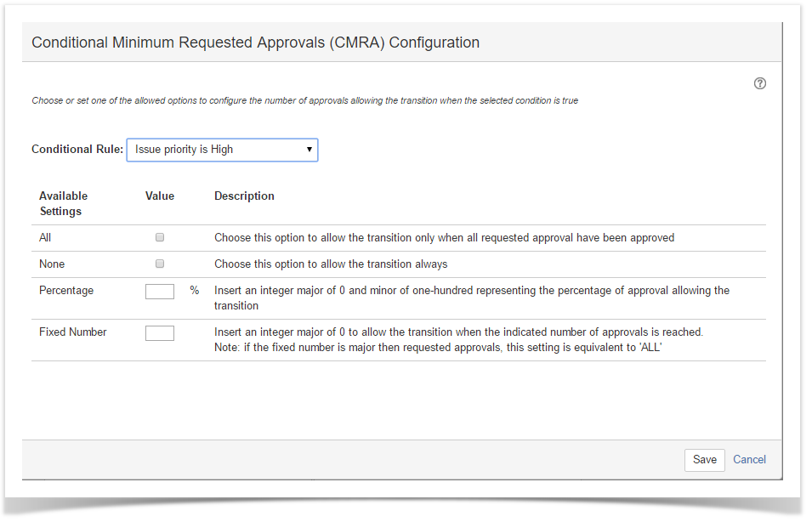Click the percent symbol beside the input
Viewport: 812px width, 522px height.
point(195,291)
